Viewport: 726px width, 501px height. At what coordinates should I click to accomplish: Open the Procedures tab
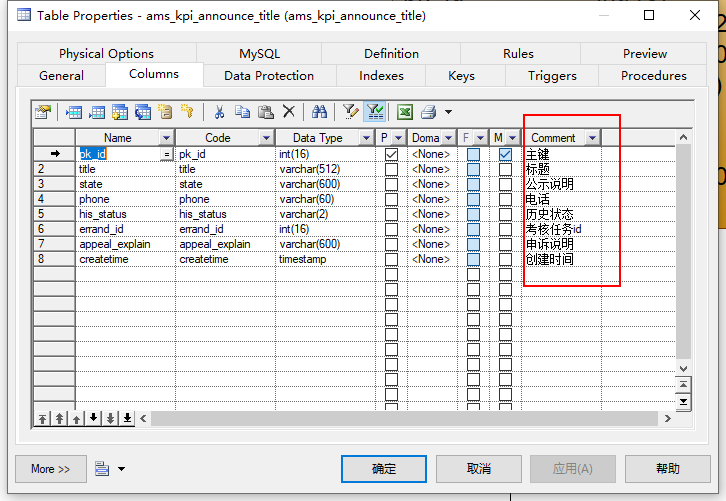[x=653, y=76]
